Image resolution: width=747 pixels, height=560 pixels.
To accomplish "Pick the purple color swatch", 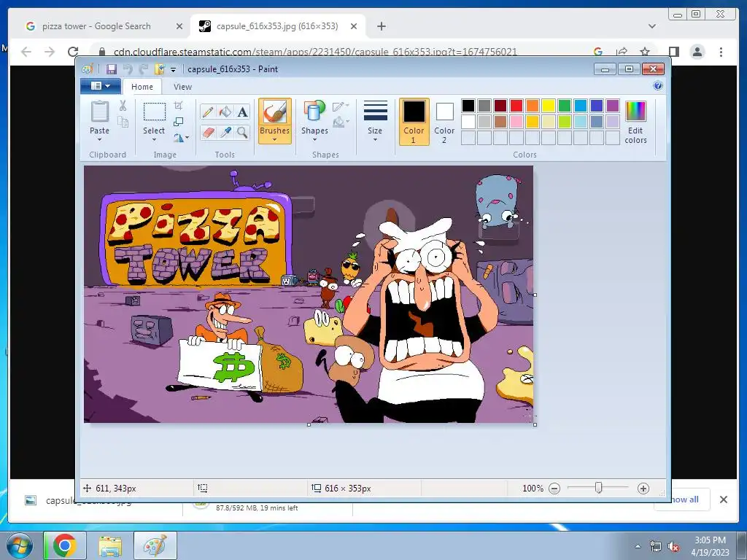I will (x=613, y=105).
